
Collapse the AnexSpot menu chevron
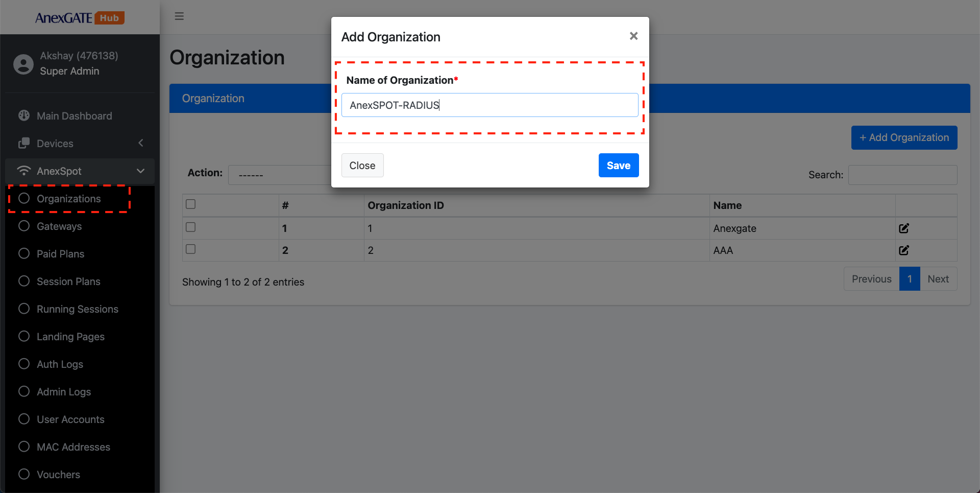coord(141,171)
